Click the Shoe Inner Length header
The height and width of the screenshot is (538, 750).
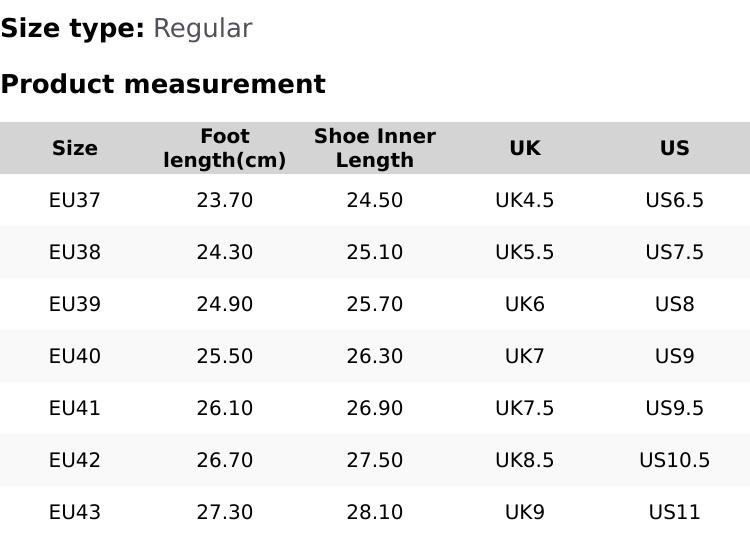pos(375,148)
